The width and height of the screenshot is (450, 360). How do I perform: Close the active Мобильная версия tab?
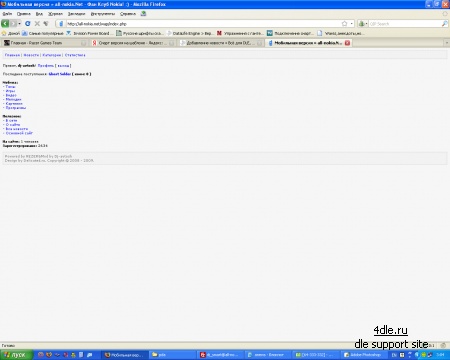[347, 43]
